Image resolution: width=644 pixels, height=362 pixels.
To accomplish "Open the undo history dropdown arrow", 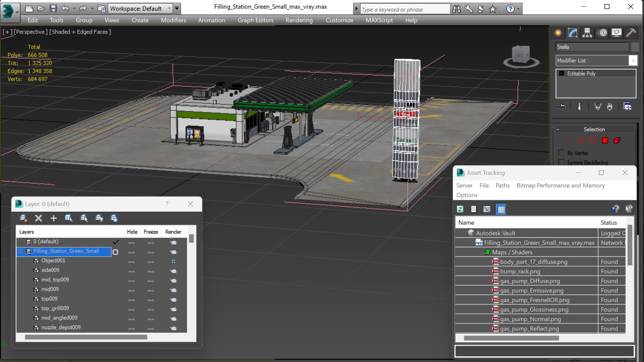I will 74,8.
